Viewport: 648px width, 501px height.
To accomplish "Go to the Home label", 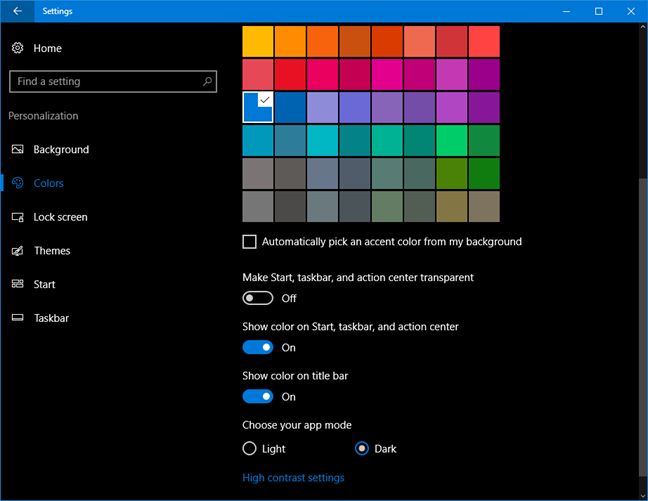I will click(x=48, y=48).
